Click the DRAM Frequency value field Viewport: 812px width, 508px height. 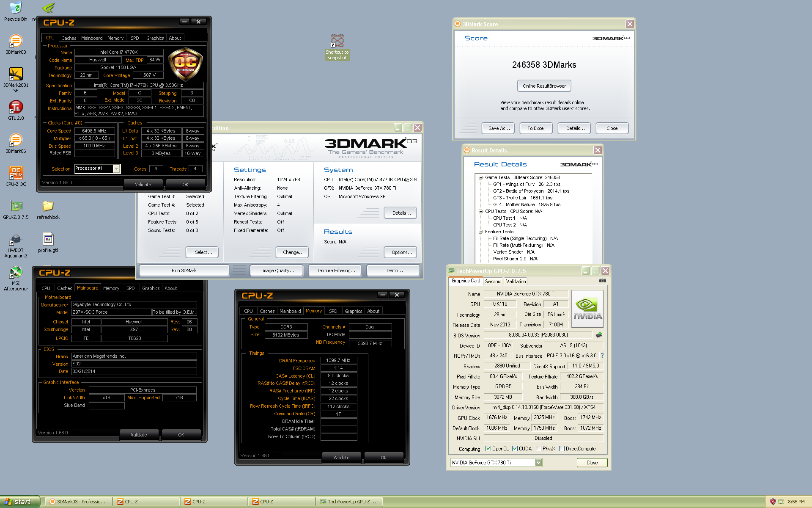[x=338, y=361]
